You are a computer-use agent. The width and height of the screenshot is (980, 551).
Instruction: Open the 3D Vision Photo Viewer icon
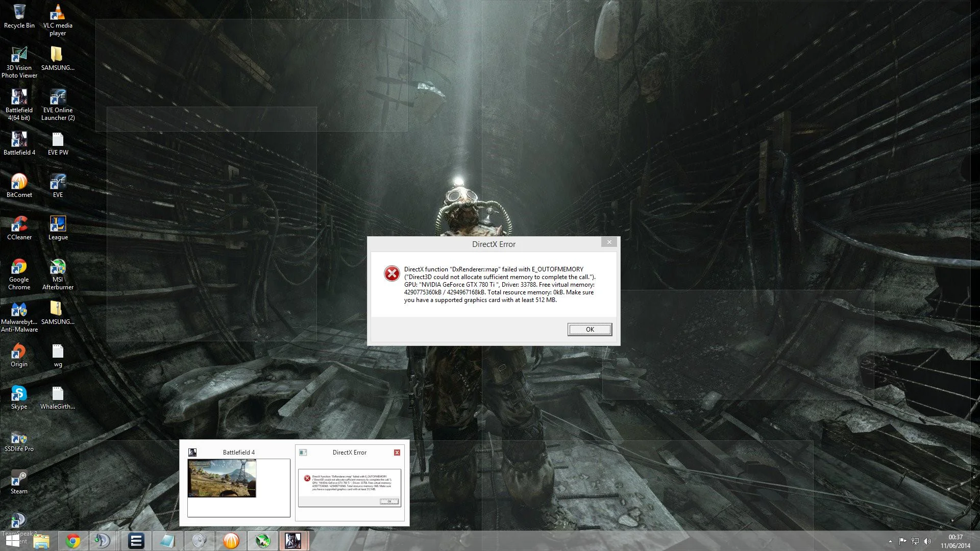19,62
